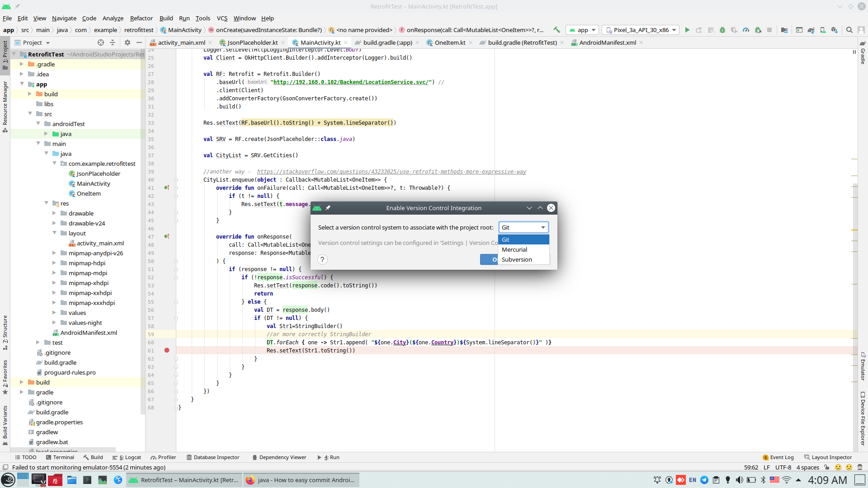Click the Search Everywhere magnifier icon
The height and width of the screenshot is (488, 868).
(x=849, y=30)
